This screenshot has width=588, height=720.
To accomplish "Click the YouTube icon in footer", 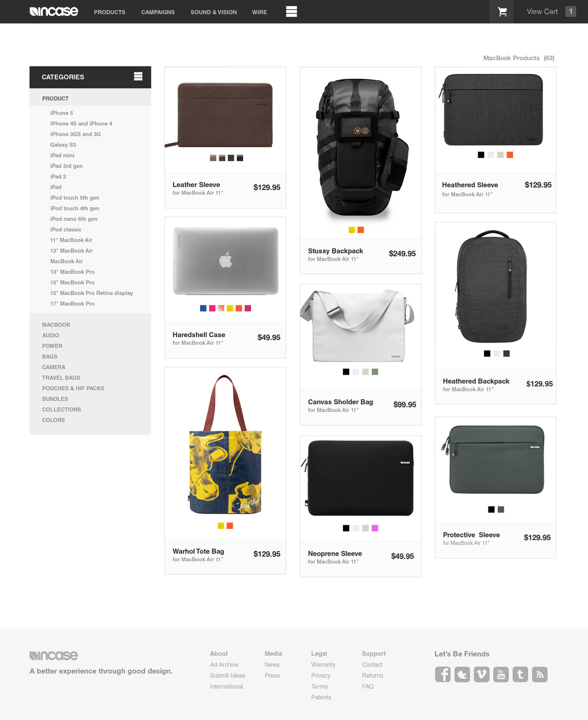I will tap(501, 674).
